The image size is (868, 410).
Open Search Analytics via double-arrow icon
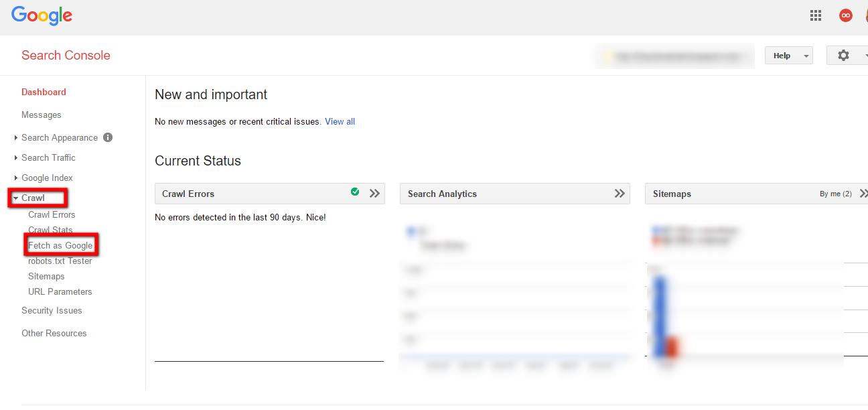click(x=620, y=194)
